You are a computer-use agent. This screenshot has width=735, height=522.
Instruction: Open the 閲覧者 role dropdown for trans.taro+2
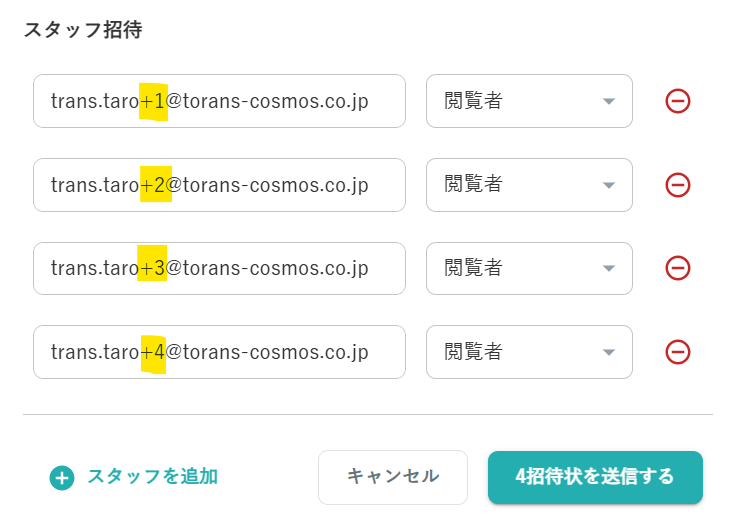(529, 185)
